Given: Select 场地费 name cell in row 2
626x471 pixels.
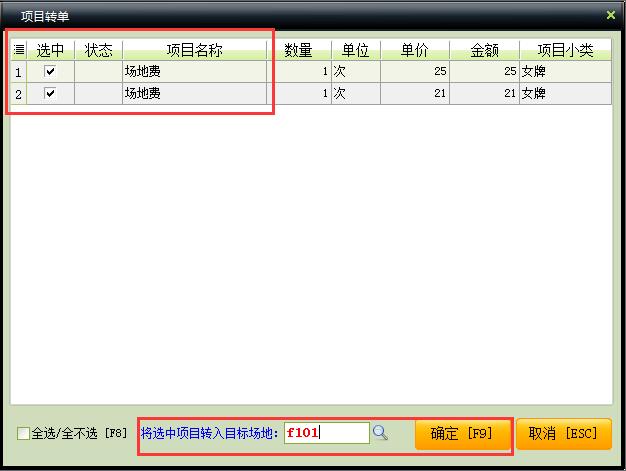Looking at the screenshot, I should (194, 93).
